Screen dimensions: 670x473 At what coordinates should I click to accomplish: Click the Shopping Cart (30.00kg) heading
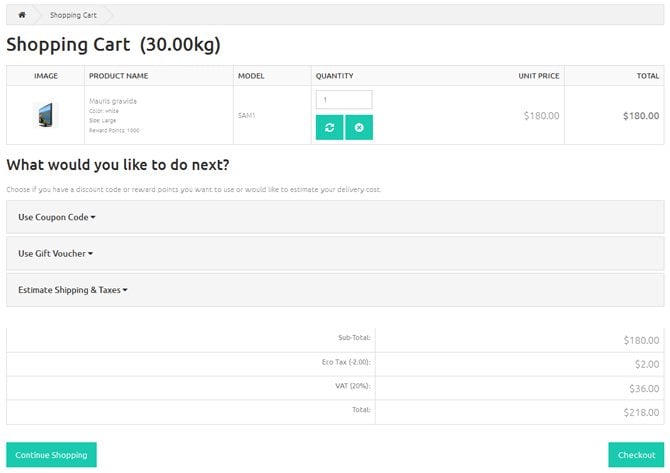point(113,45)
